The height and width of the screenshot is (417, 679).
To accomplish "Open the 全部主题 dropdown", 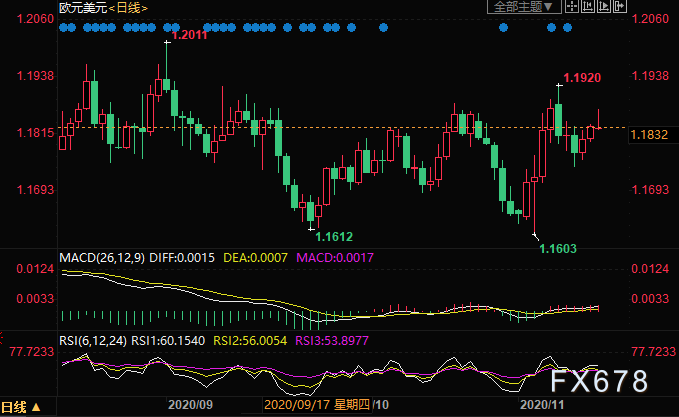I will 524,6.
